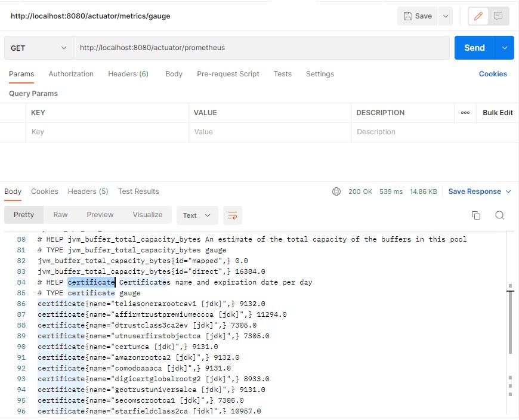Open the Text format dropdown
Image resolution: width=519 pixels, height=420 pixels.
pos(197,215)
